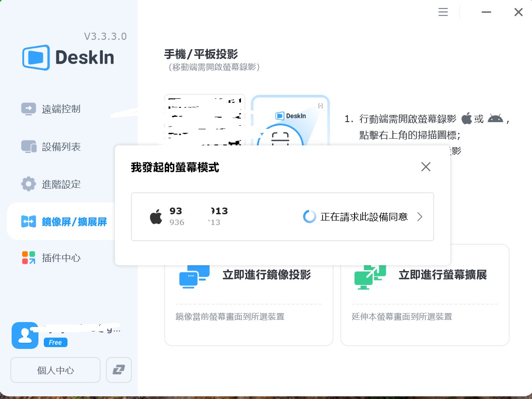The width and height of the screenshot is (532, 399).
Task: Click the blue mirror monitors icon
Action: [194, 276]
